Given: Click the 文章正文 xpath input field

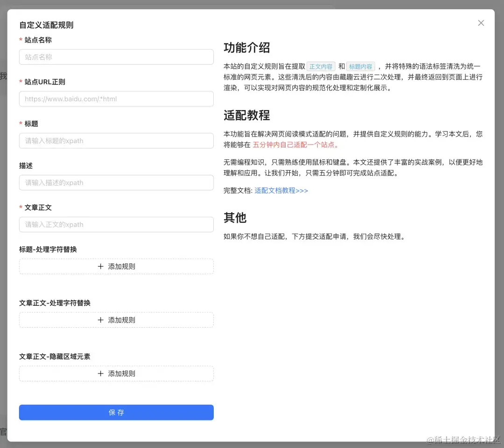Looking at the screenshot, I should [116, 224].
